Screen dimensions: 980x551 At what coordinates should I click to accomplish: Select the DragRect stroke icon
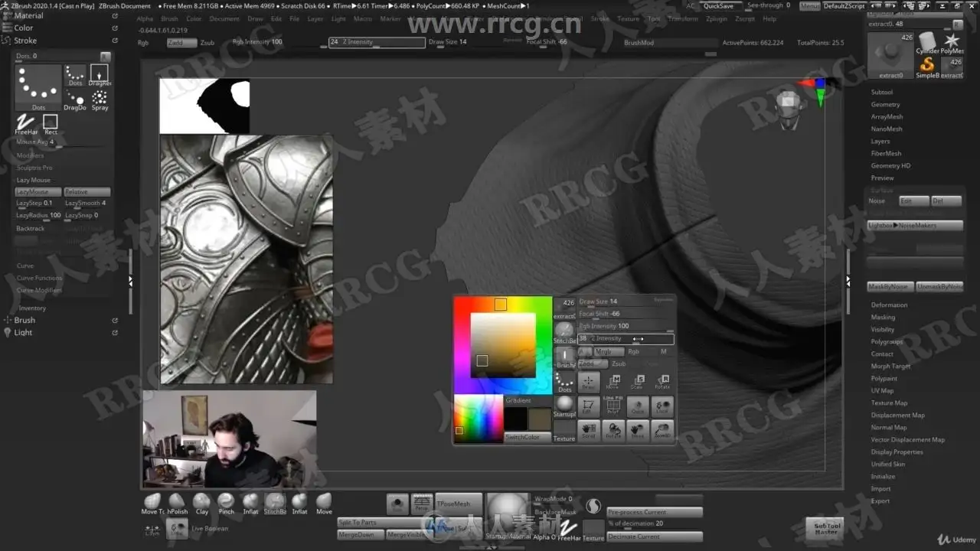point(100,74)
